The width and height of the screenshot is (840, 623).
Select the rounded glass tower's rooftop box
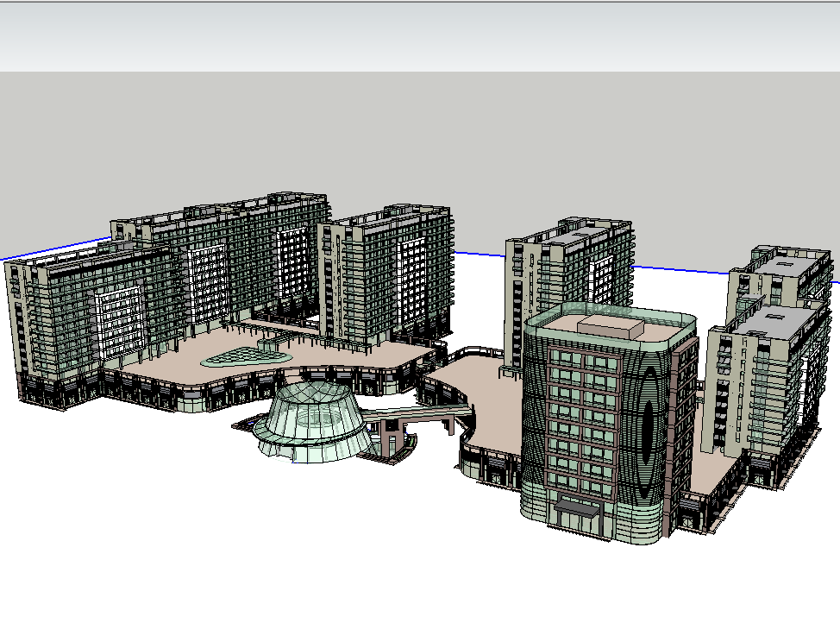tap(610, 326)
